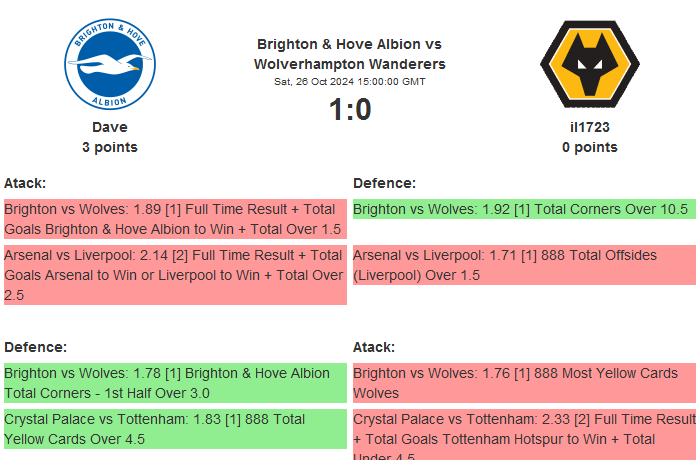Click Dave's Atack section heading
This screenshot has width=700, height=460.
25,183
